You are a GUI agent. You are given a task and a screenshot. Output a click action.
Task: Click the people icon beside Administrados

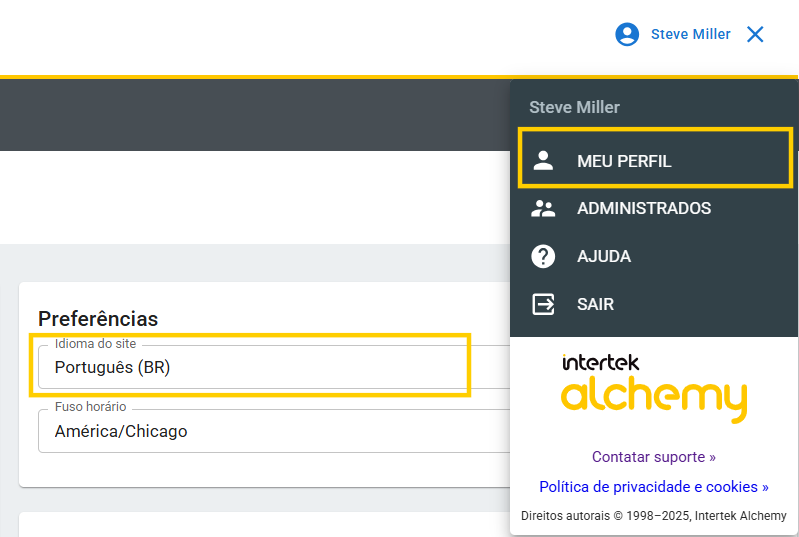tap(543, 209)
